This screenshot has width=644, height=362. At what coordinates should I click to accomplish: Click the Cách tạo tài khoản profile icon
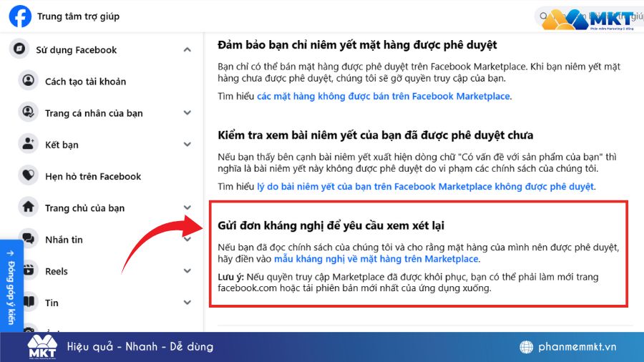coord(29,80)
